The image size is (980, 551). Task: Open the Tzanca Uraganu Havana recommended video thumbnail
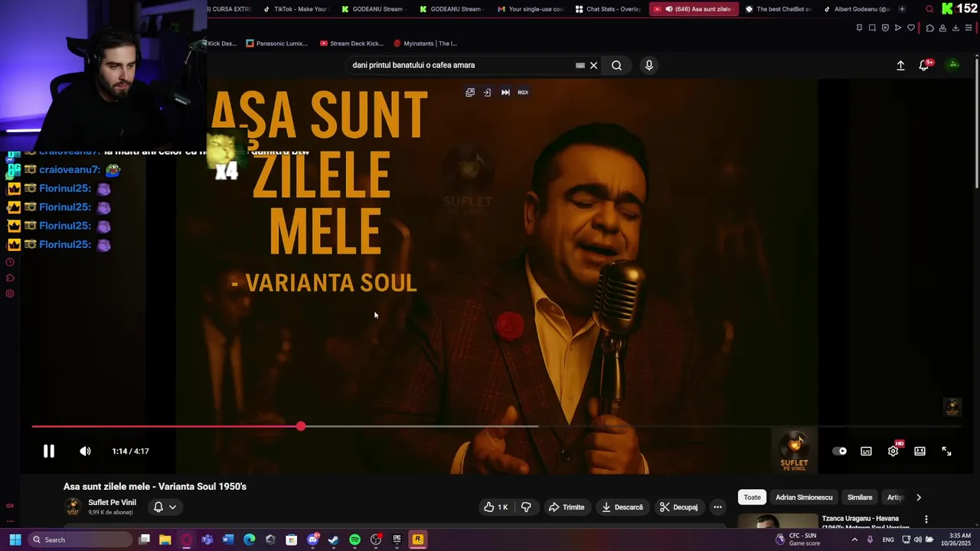pyautogui.click(x=777, y=522)
